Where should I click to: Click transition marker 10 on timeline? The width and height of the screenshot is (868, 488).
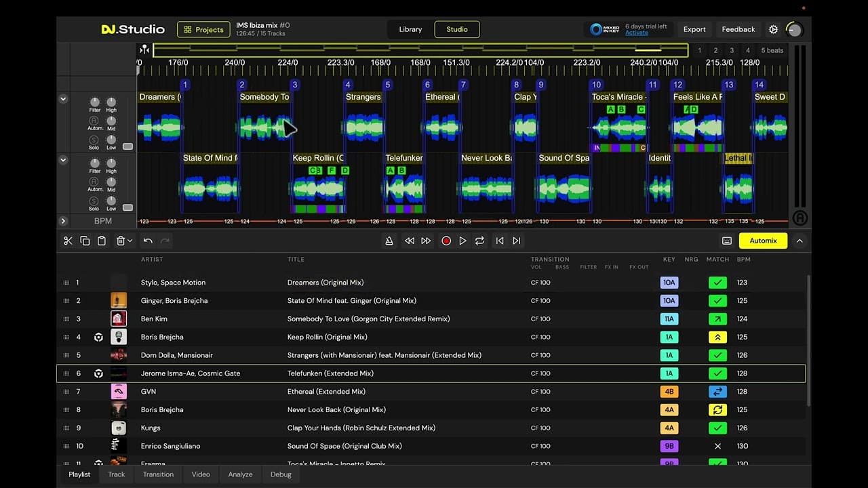click(x=596, y=85)
